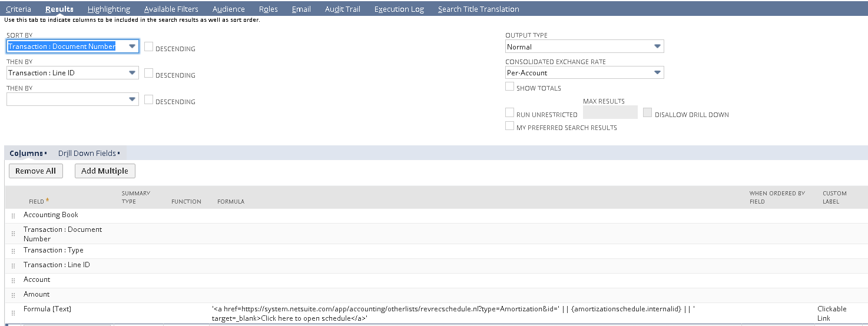This screenshot has height=326, width=868.
Task: Tick My Preferred Search Results checkbox
Action: click(x=509, y=126)
